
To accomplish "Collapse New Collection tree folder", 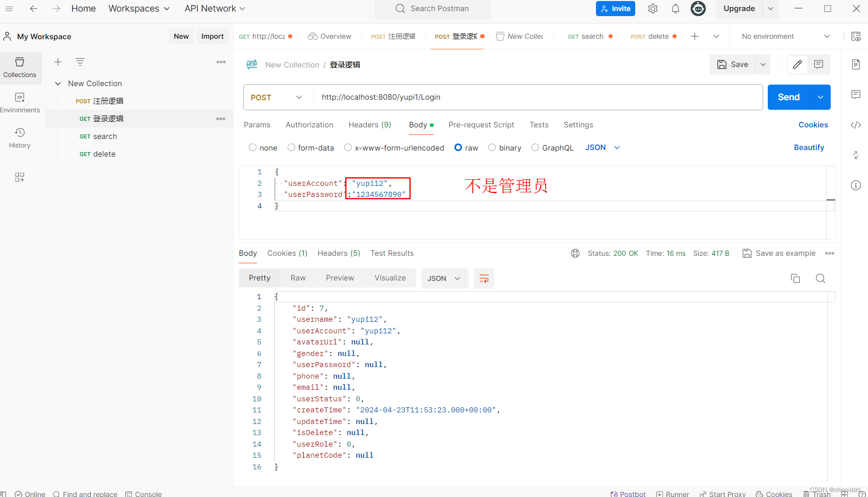I will pos(58,84).
